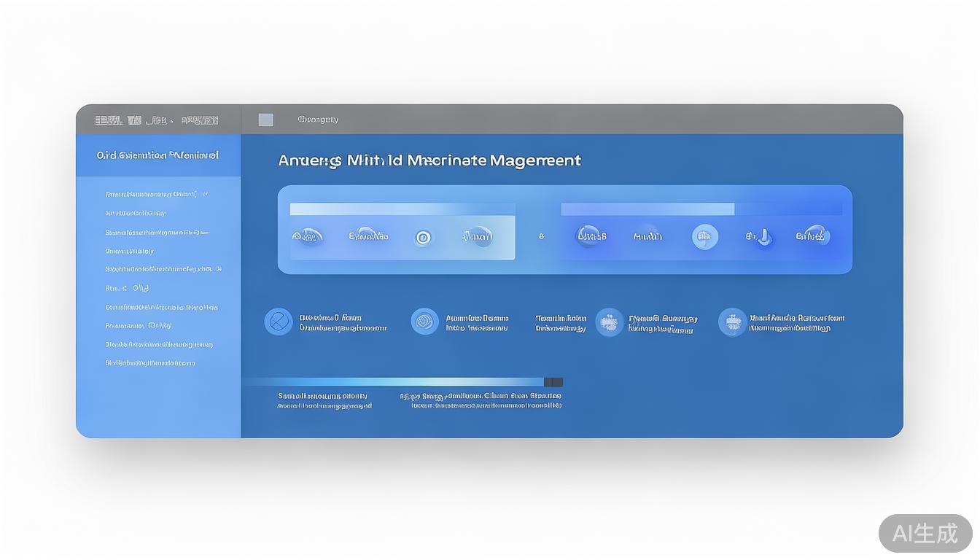Select the ring-shaped radio button in the left card

(x=424, y=237)
